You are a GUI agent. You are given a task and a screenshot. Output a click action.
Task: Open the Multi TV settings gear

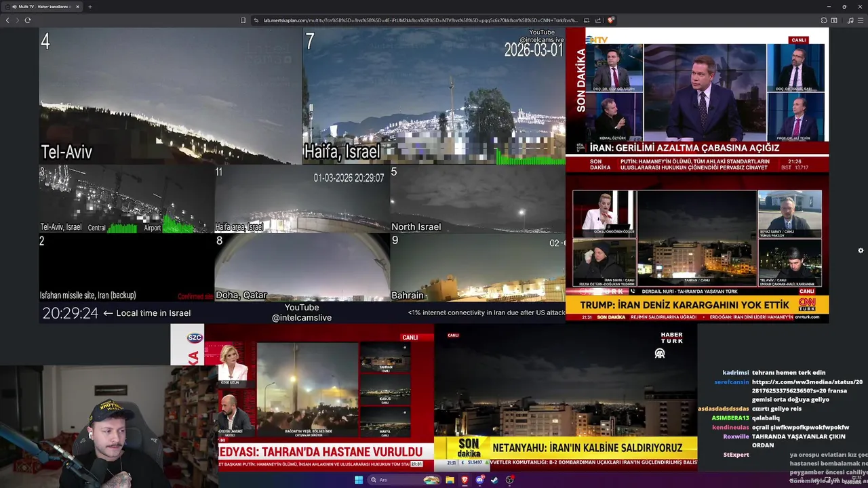(861, 250)
